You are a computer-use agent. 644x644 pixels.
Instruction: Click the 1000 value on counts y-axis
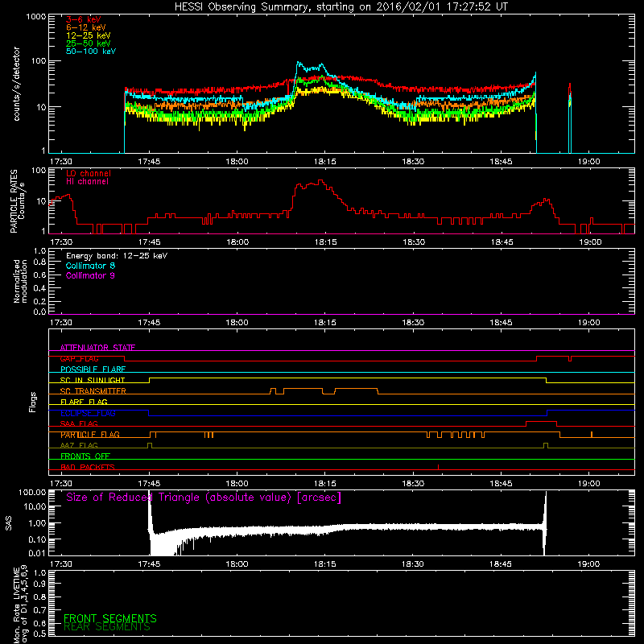coord(36,17)
